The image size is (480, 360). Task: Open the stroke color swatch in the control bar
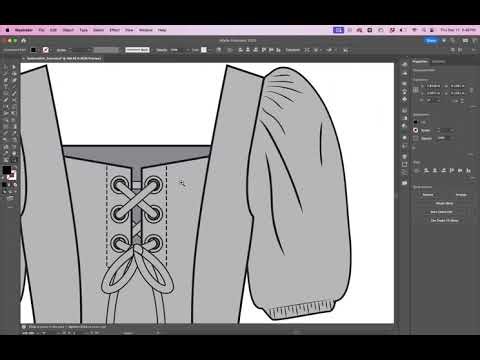point(46,50)
